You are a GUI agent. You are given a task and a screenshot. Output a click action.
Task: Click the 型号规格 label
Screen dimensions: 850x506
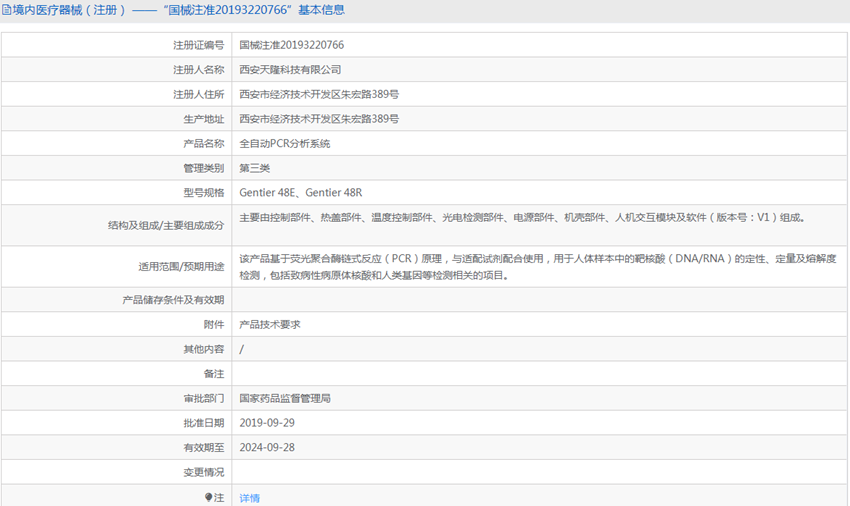pyautogui.click(x=203, y=193)
